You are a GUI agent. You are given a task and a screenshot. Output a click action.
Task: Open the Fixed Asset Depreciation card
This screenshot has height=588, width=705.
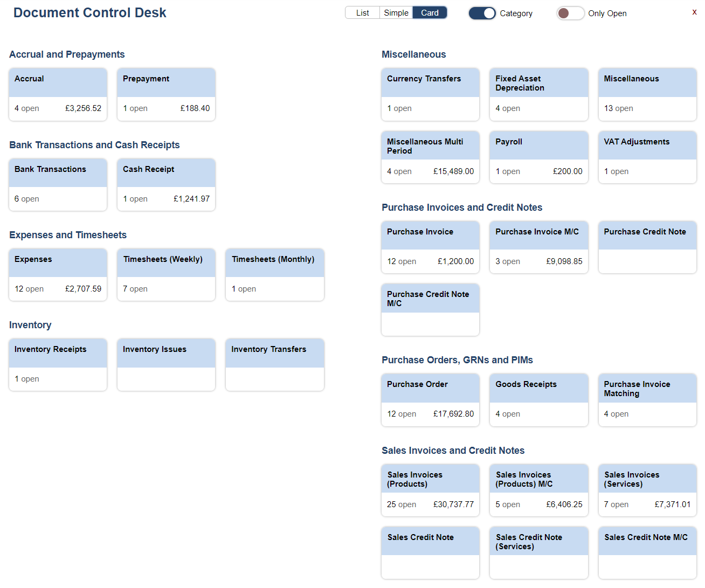538,94
